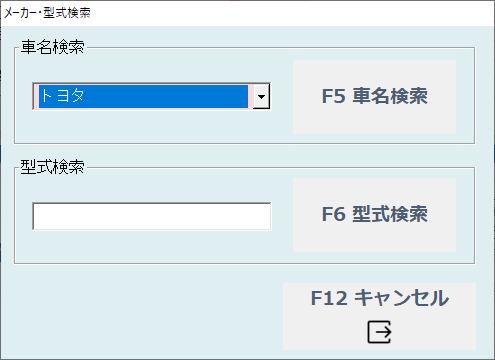Click the F6 型式検索 button

pyautogui.click(x=374, y=215)
